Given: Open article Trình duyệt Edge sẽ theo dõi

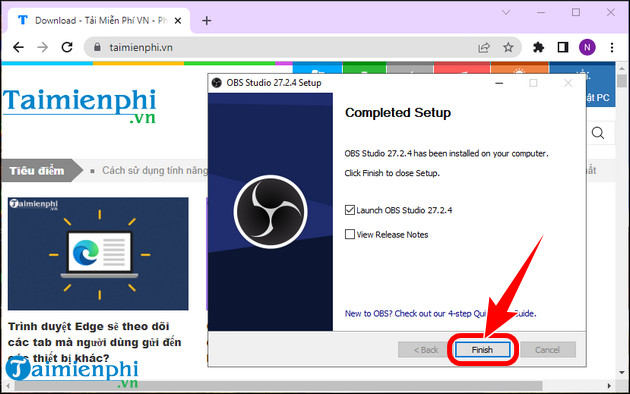Looking at the screenshot, I should (x=94, y=342).
